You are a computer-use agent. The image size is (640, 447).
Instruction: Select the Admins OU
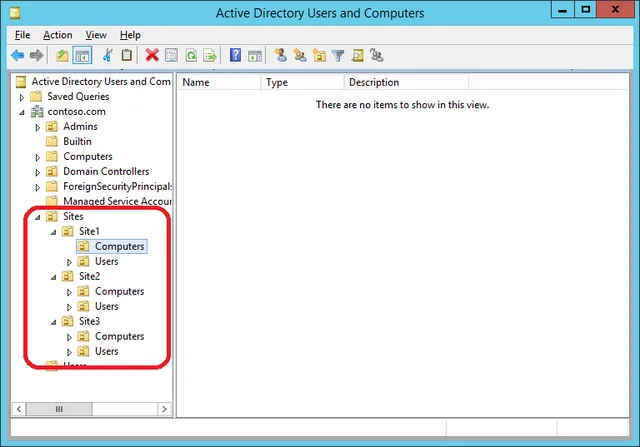click(x=80, y=127)
